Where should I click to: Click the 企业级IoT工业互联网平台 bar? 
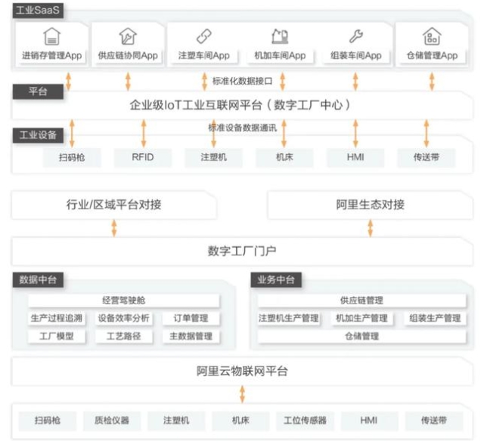coord(240,105)
